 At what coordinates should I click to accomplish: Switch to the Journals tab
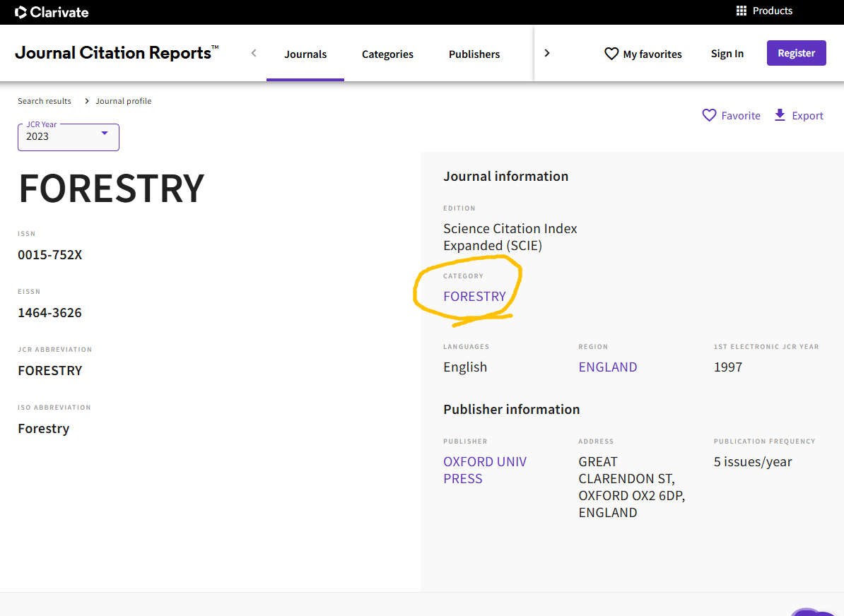(305, 54)
